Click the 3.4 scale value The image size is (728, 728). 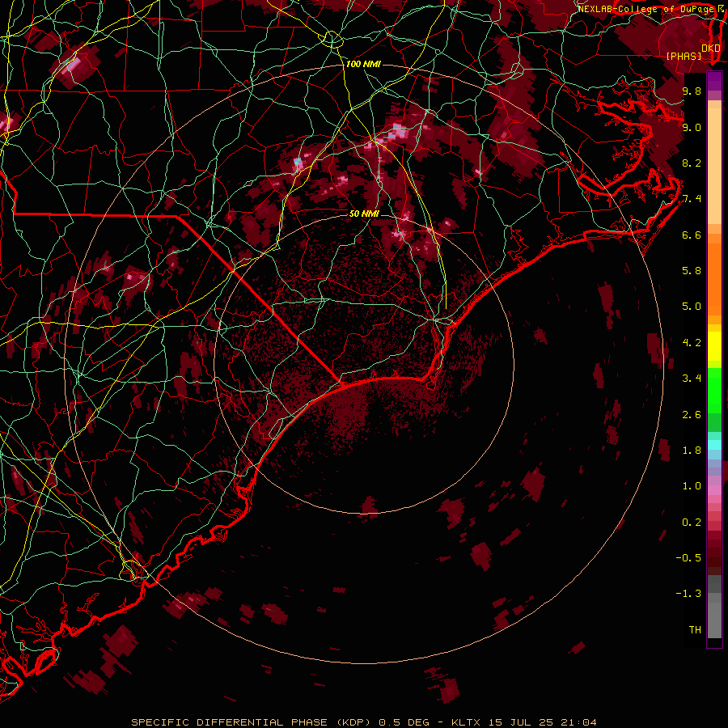point(692,379)
